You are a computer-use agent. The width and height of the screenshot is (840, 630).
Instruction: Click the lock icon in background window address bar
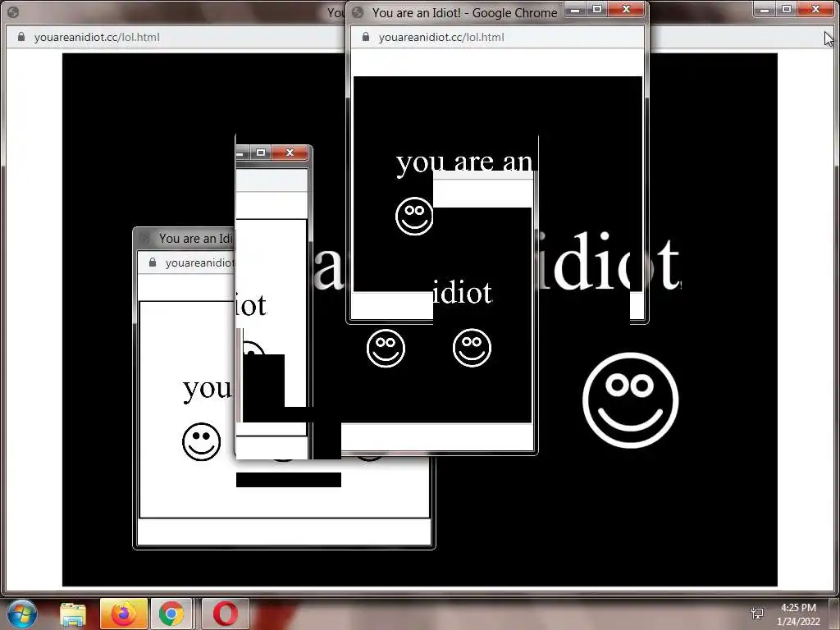(21, 37)
